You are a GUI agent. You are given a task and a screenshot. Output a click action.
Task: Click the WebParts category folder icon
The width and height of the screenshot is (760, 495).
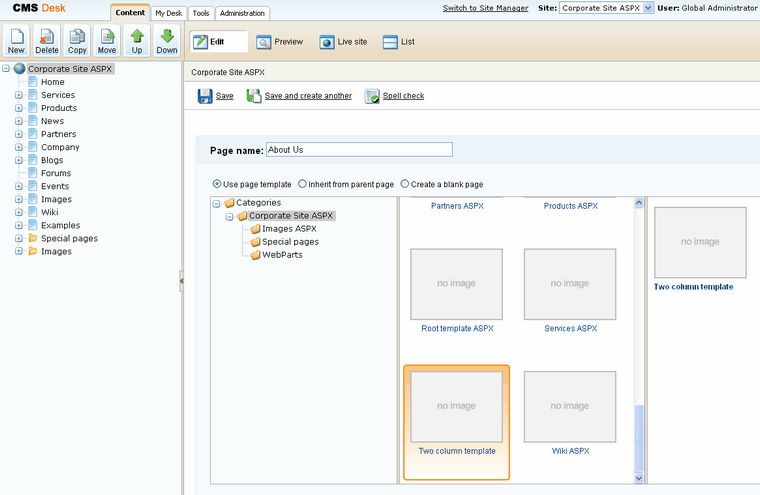pos(255,255)
